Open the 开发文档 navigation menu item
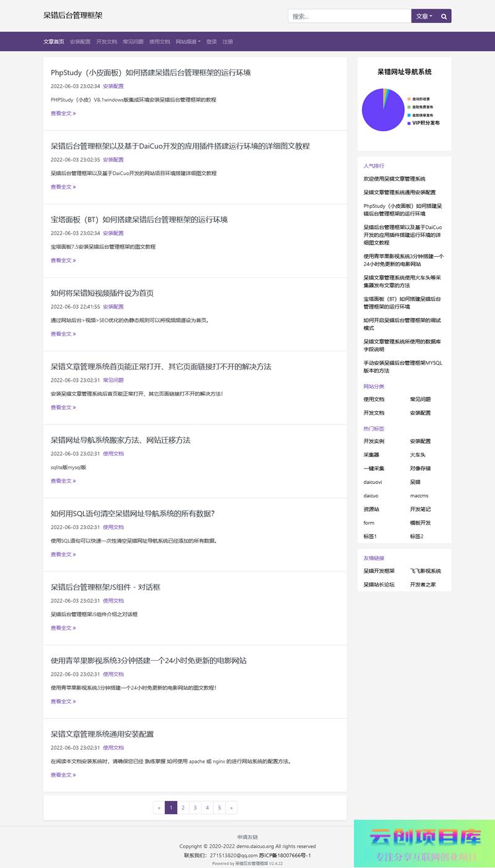The height and width of the screenshot is (868, 495). point(106,41)
